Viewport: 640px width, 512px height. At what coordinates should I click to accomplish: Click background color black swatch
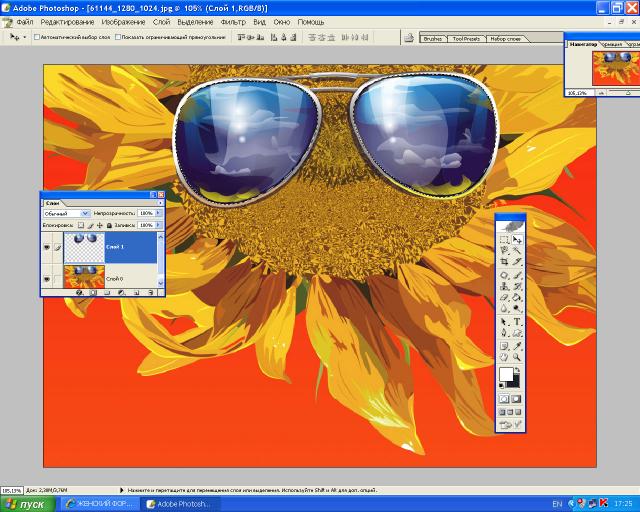click(x=515, y=383)
